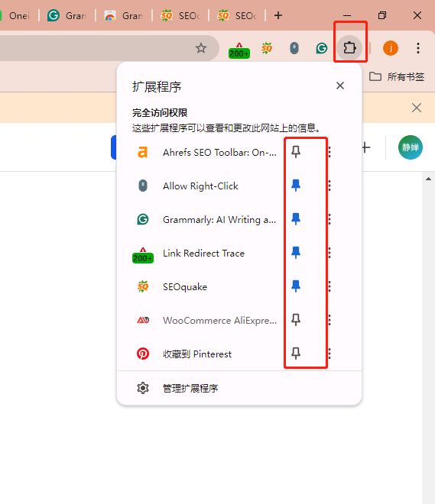
Task: Switch to the first SEOquake 'SEOc' tab
Action: (180, 15)
